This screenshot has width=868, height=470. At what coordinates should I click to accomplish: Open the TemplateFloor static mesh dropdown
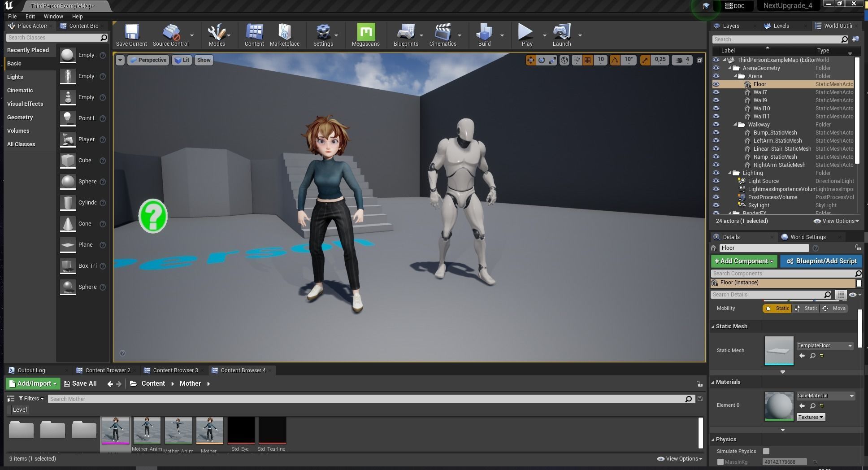[825, 346]
